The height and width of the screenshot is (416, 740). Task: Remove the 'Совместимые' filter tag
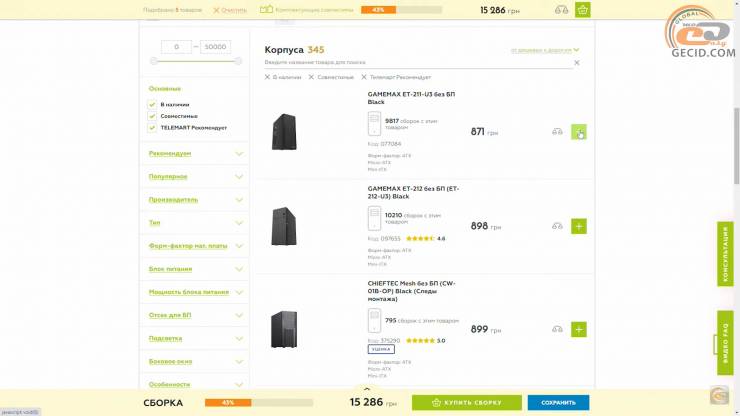coord(311,77)
